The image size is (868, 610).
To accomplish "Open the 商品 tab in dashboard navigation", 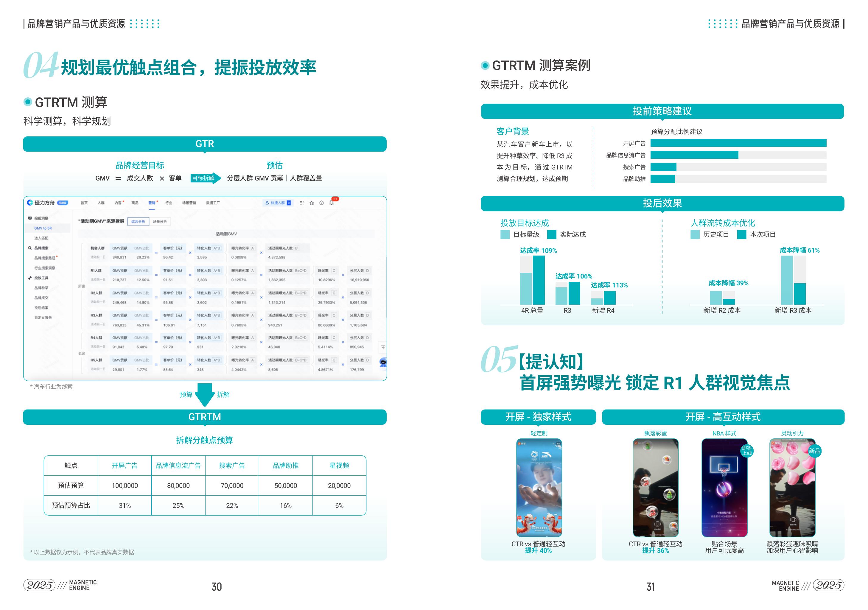I will [x=135, y=203].
